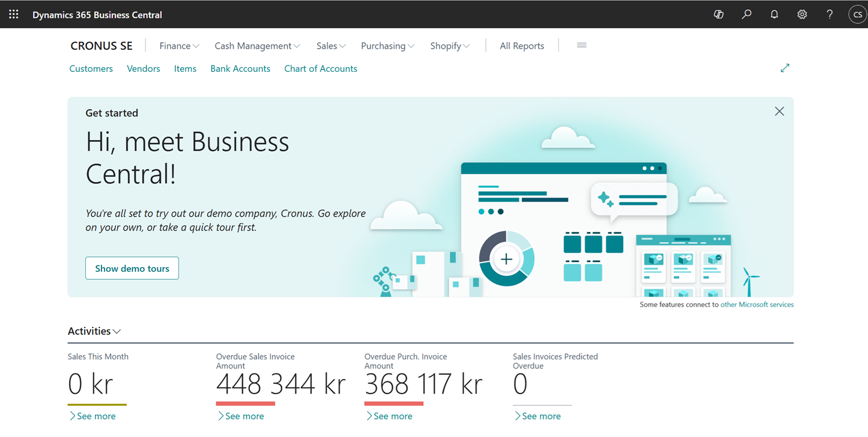Navigate to Bank Accounts
Screen dimensions: 868x437
240,68
